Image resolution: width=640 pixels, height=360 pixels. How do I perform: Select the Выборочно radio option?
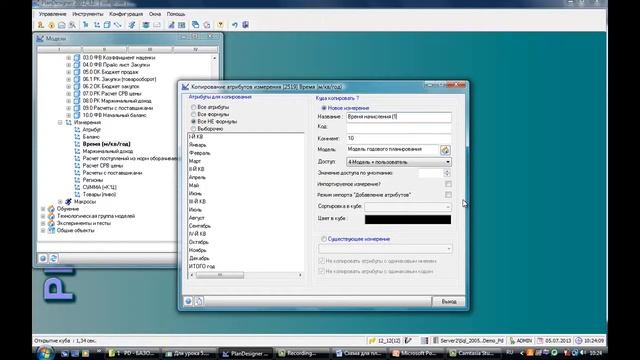pyautogui.click(x=193, y=129)
